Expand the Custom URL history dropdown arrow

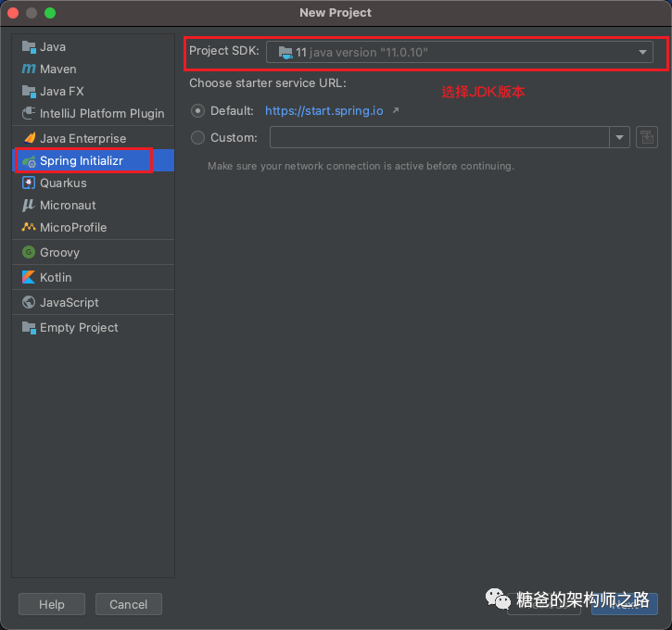click(x=619, y=137)
